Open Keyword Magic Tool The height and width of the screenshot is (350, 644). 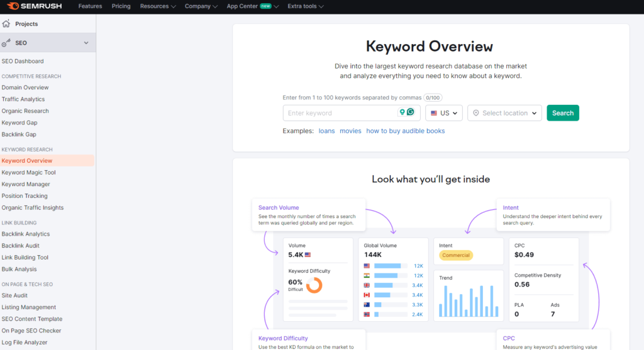(28, 172)
